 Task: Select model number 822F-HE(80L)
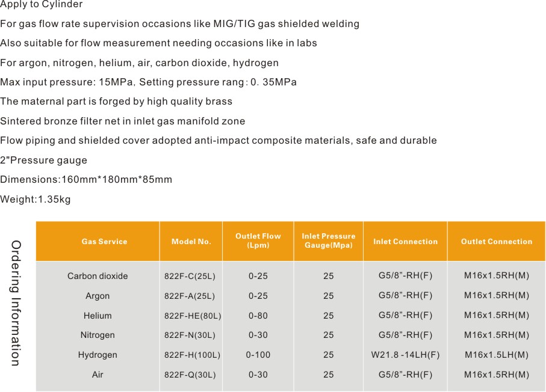(x=193, y=316)
